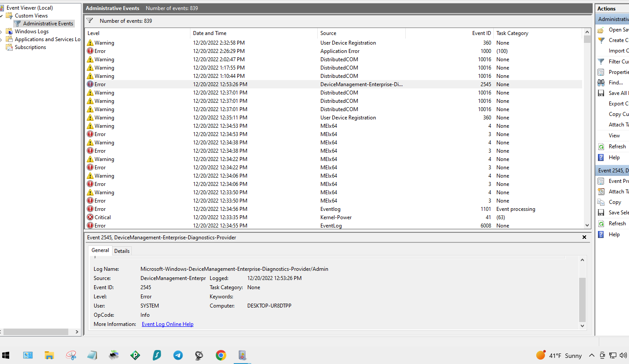This screenshot has width=629, height=364.
Task: Click Find... in the Actions pane
Action: 616,83
